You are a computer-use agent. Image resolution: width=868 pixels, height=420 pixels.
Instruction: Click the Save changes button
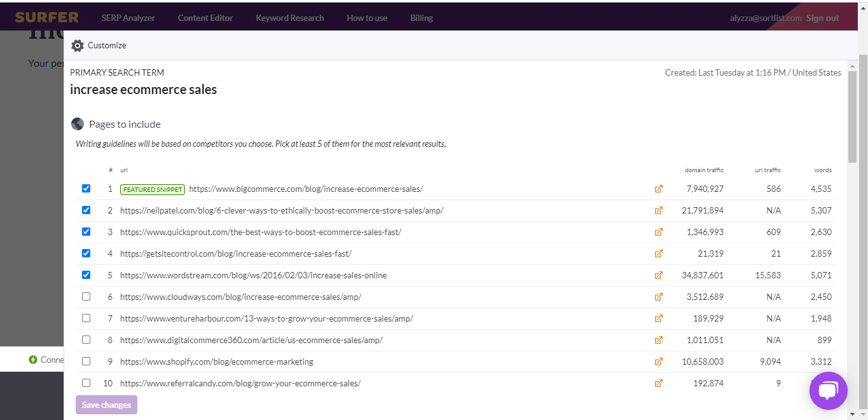point(106,405)
